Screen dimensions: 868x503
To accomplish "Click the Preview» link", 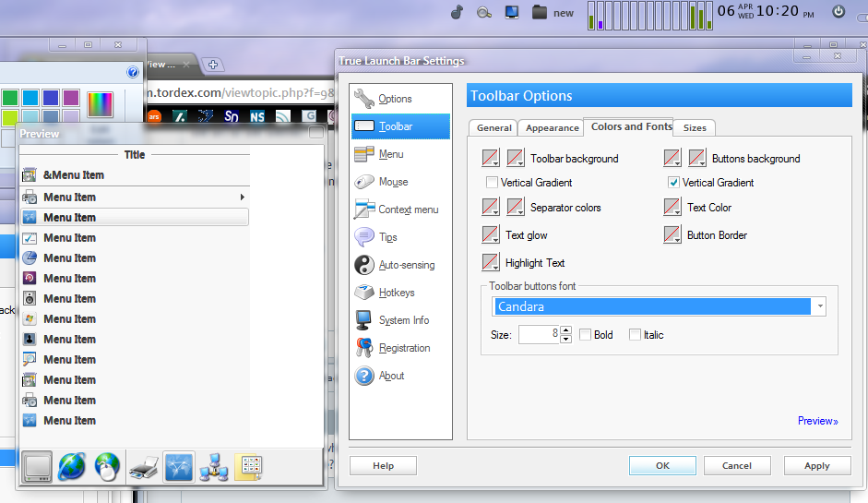I will (817, 421).
